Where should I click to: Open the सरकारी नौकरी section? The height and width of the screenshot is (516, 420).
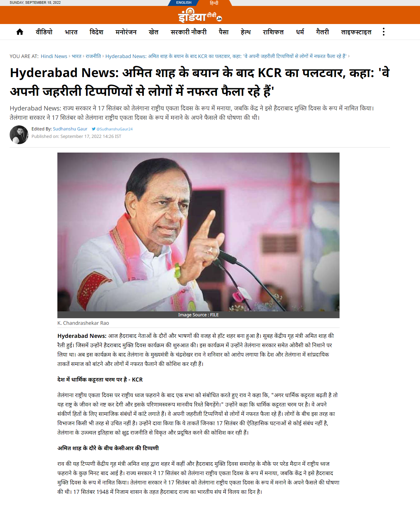(189, 32)
